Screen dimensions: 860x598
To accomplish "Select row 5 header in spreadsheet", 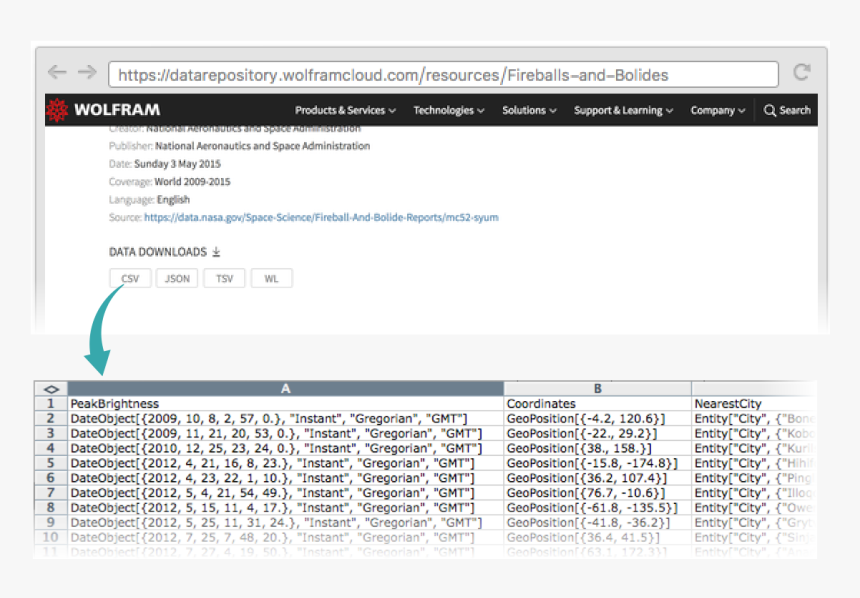I will tap(51, 463).
